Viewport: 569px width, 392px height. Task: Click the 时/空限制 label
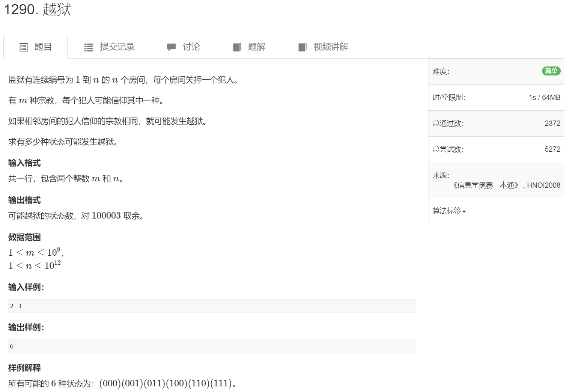tap(449, 98)
